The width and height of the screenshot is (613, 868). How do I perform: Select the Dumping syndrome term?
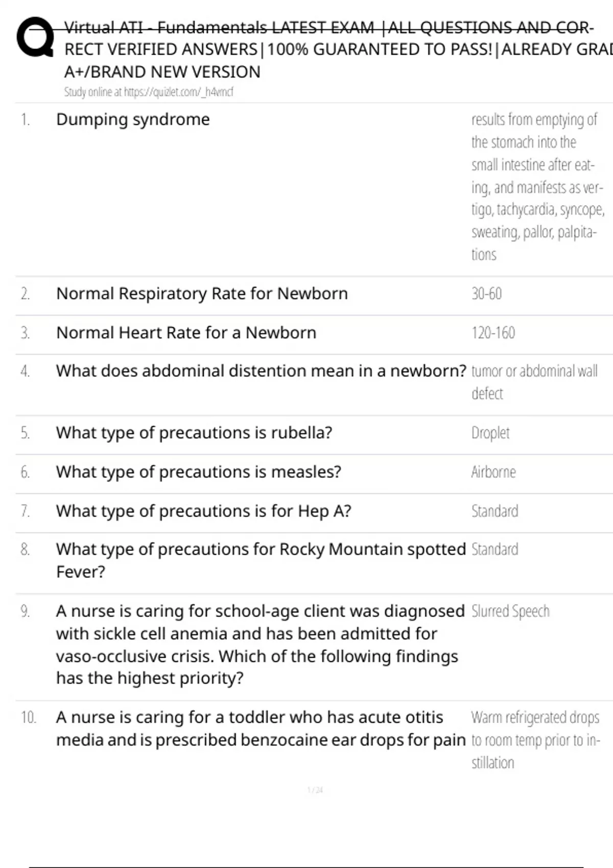coord(133,119)
